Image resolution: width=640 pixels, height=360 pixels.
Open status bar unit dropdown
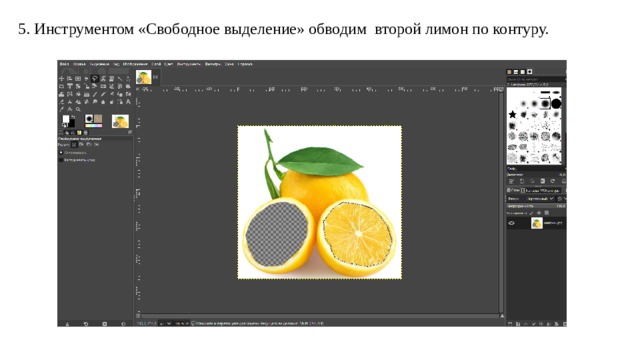(x=165, y=323)
